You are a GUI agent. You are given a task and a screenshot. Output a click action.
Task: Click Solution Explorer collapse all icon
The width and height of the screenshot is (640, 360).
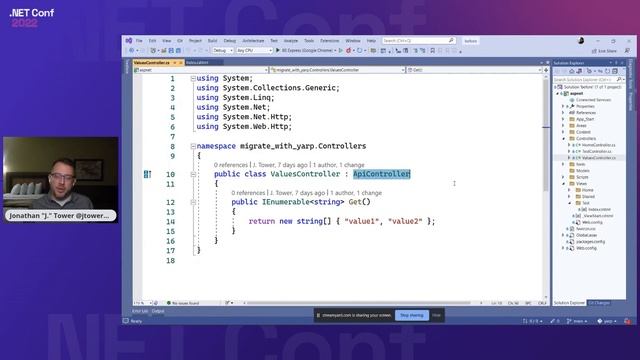(615, 71)
